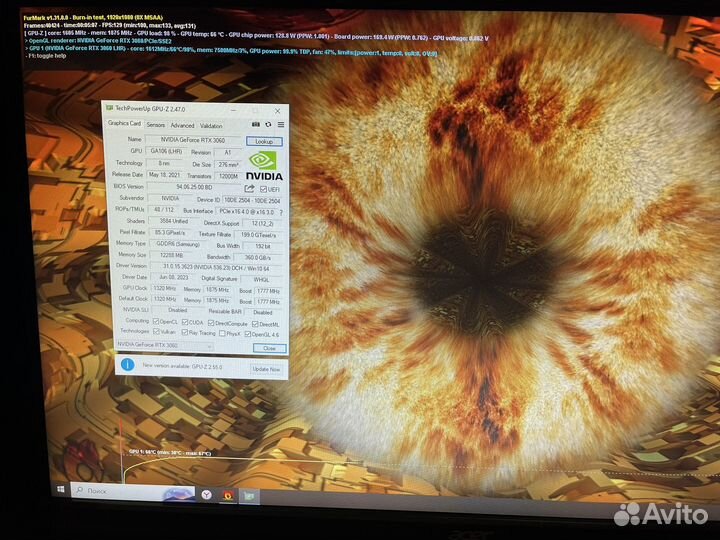Switch to the Validation tab

point(211,125)
